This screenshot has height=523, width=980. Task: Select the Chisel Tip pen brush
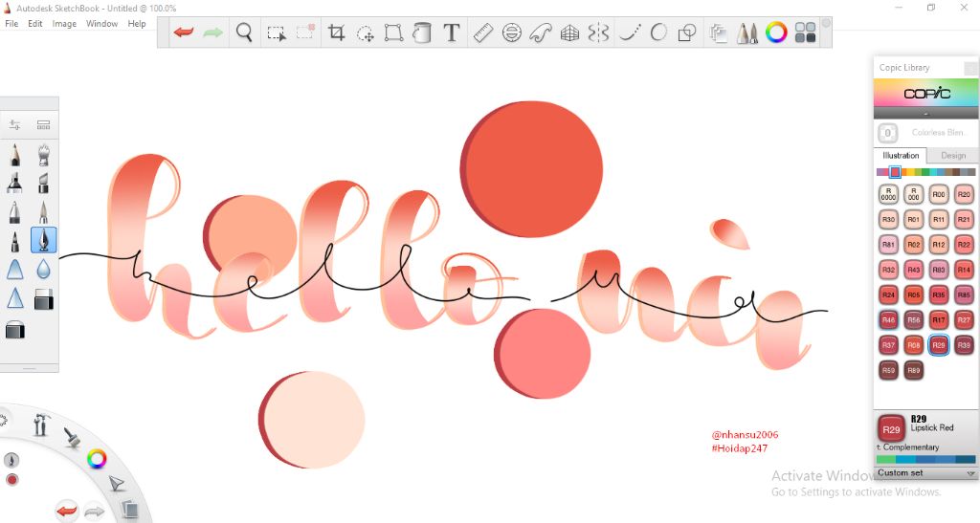pos(43,183)
